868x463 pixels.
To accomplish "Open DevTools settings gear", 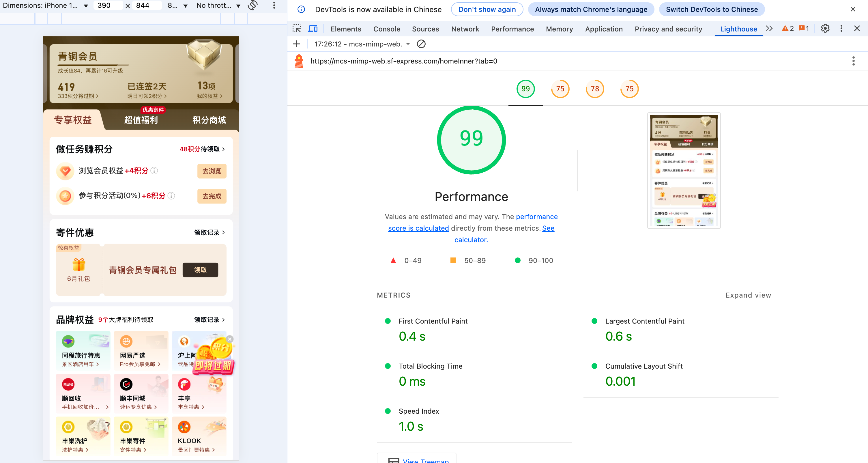I will pyautogui.click(x=825, y=29).
